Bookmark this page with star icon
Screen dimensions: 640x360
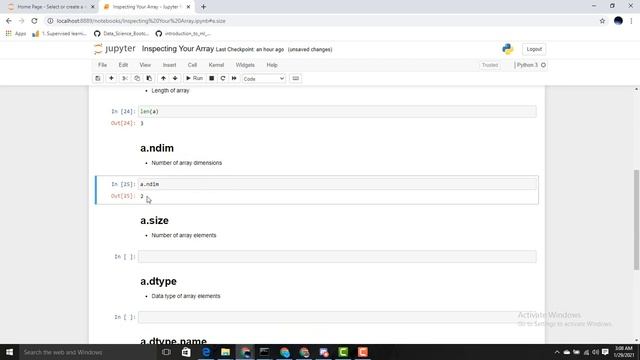point(602,21)
